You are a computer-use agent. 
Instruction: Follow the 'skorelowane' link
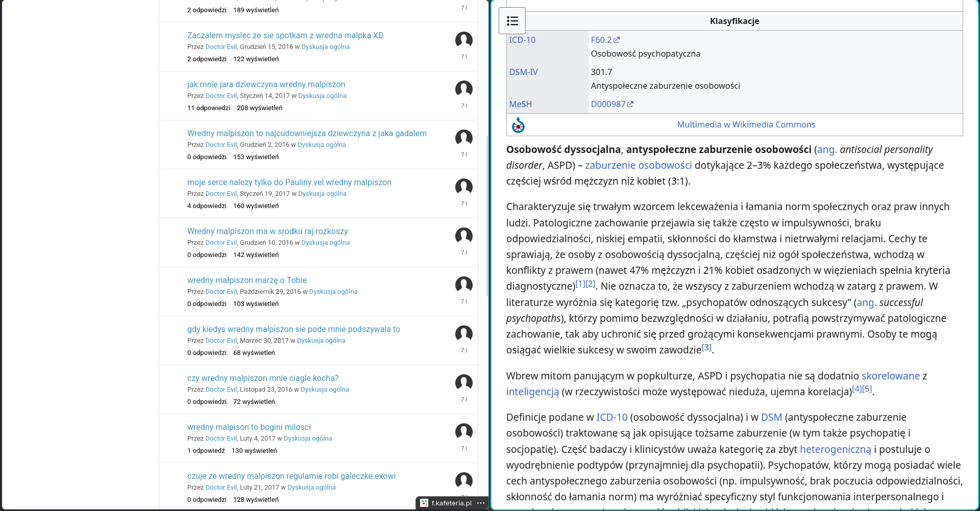click(891, 376)
